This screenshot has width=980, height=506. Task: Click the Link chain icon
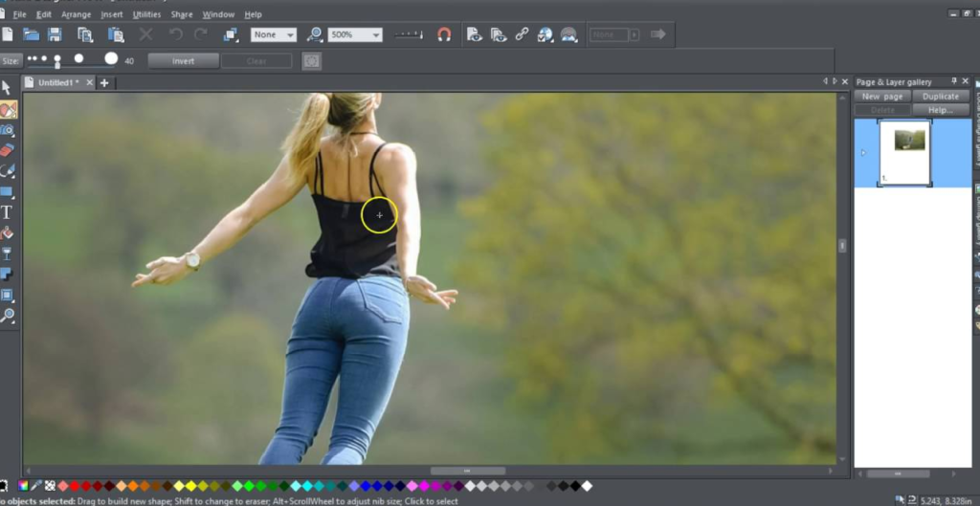[x=522, y=34]
